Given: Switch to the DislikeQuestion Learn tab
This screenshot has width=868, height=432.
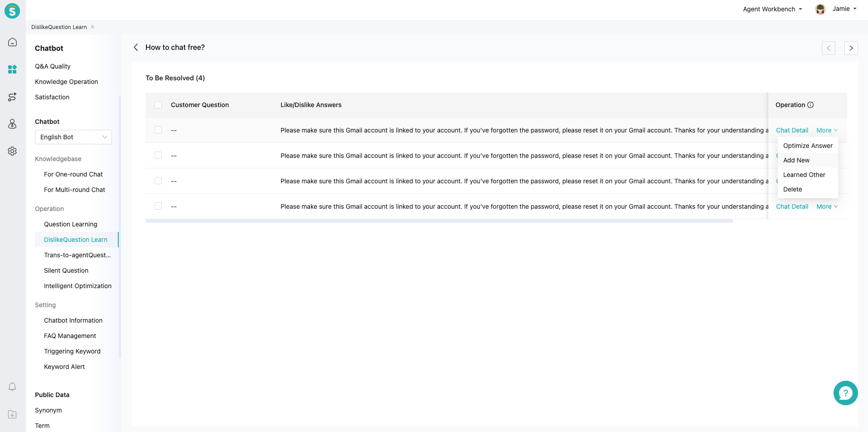Looking at the screenshot, I should 59,27.
